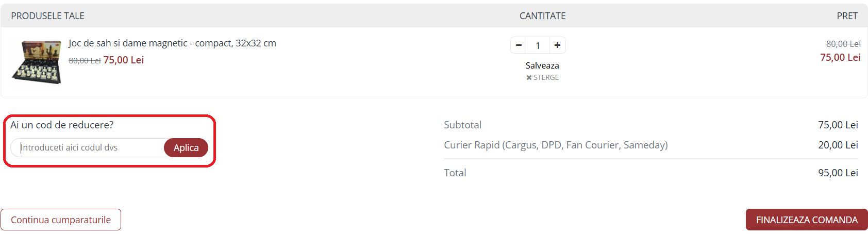Click the 95,00 Lei total amount

pyautogui.click(x=838, y=173)
